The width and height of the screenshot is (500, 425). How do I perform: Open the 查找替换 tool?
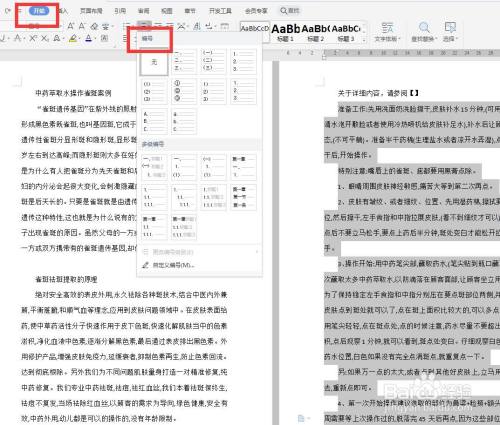coord(424,32)
